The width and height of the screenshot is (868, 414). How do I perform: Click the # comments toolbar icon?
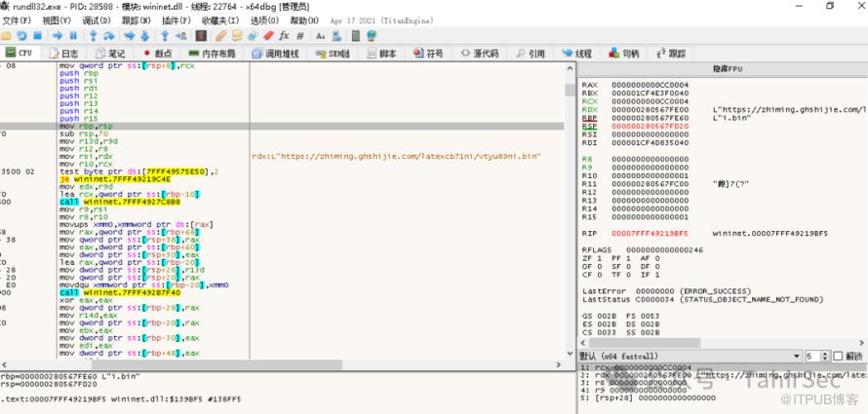click(x=299, y=36)
